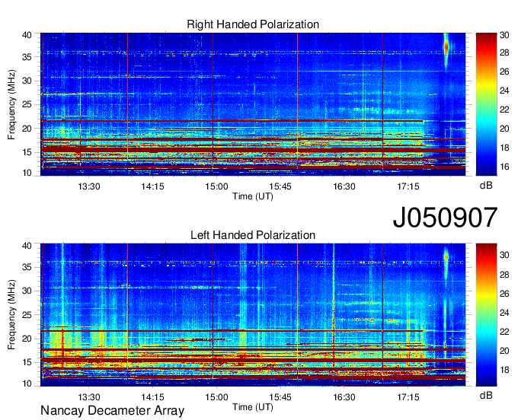
Task: Click the 15 MHz tick on Left Handed frequency axis
Action: (x=27, y=362)
